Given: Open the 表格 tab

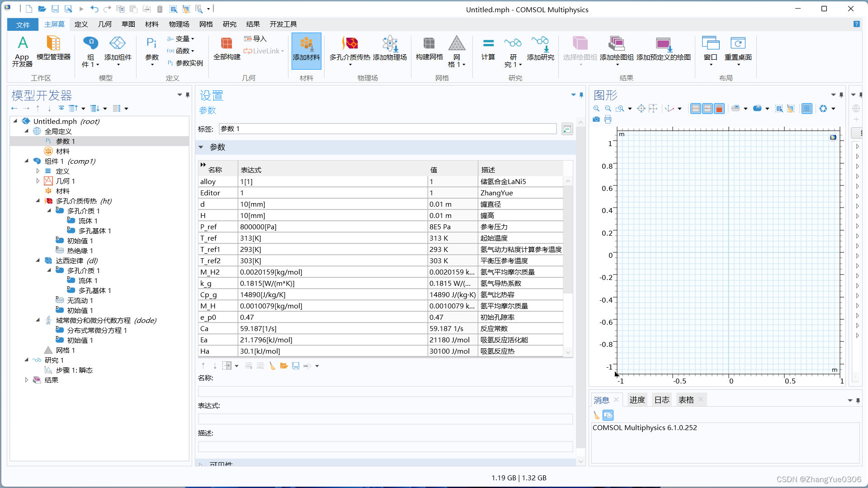Looking at the screenshot, I should [x=686, y=400].
